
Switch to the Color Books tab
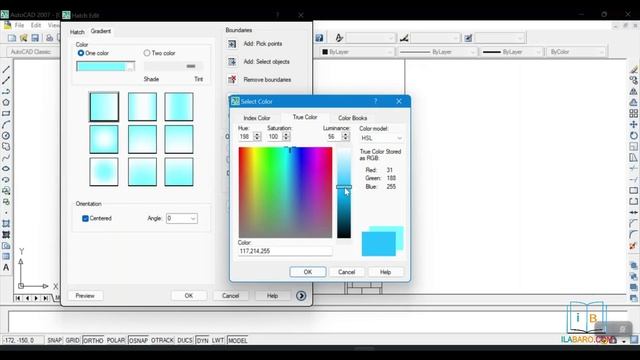[353, 118]
